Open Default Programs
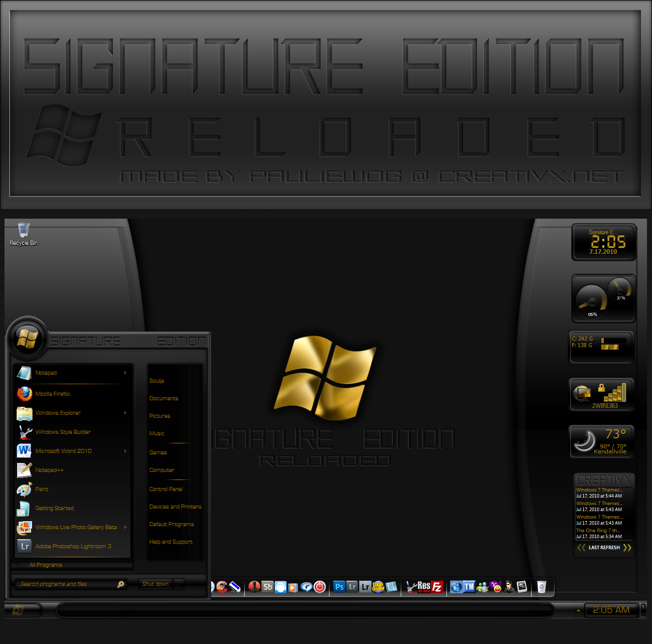This screenshot has width=652, height=644. 171,524
